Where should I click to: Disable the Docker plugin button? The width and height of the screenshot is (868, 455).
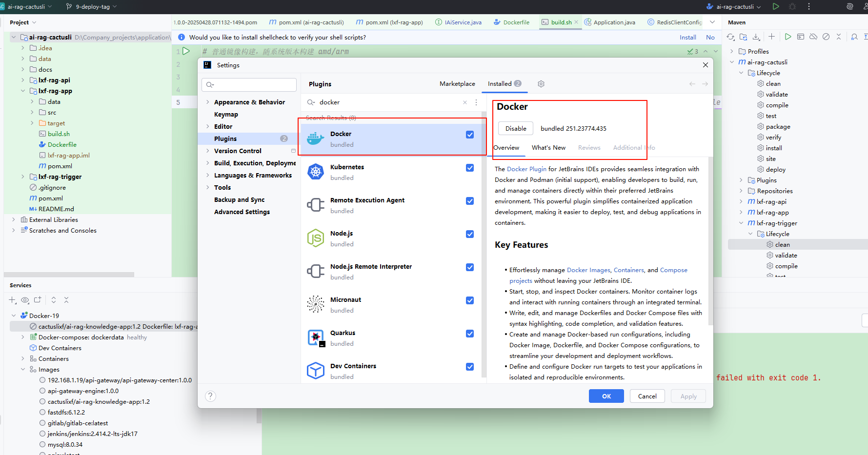point(516,129)
